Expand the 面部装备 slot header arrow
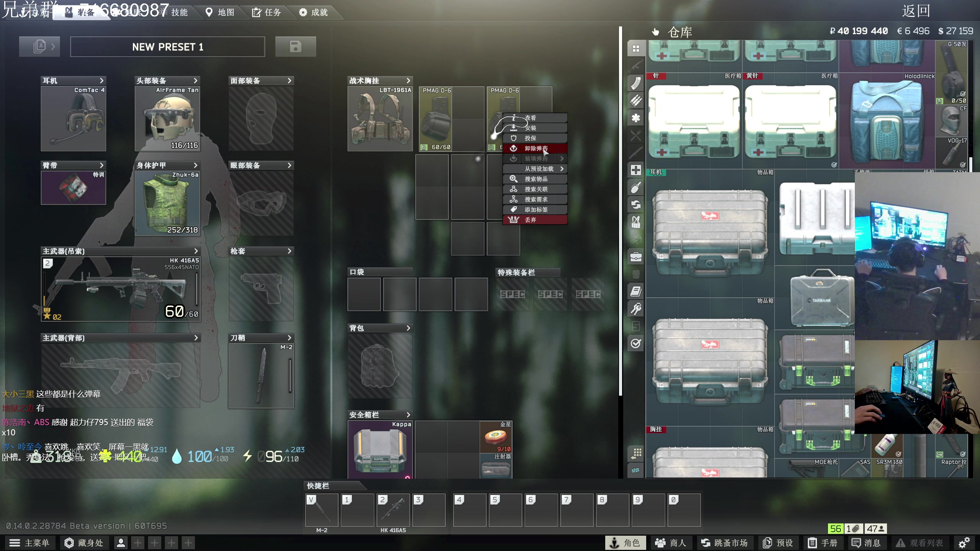 click(x=289, y=80)
